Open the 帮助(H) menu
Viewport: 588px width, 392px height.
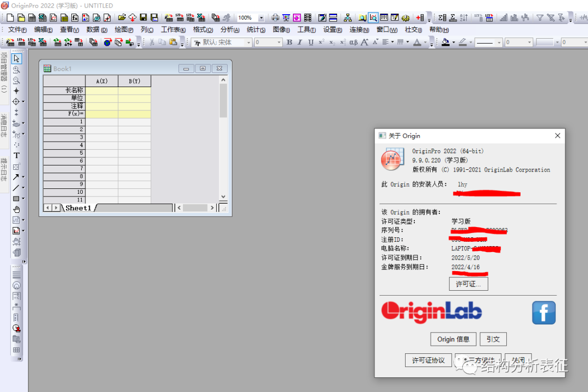click(439, 29)
